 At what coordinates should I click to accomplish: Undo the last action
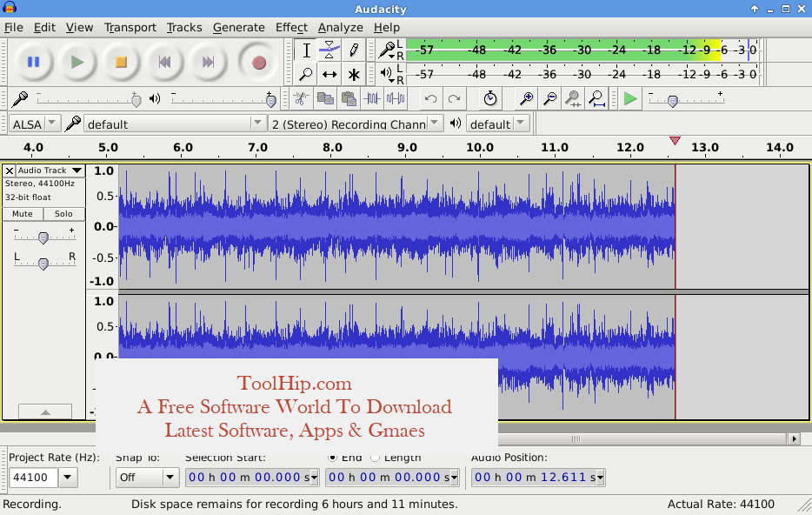tap(430, 98)
